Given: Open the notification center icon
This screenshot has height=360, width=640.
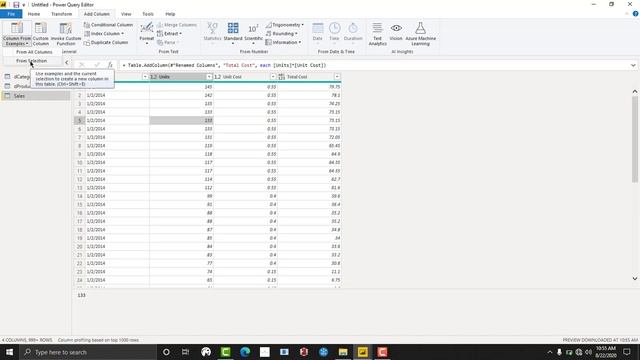Looking at the screenshot, I should tap(627, 352).
